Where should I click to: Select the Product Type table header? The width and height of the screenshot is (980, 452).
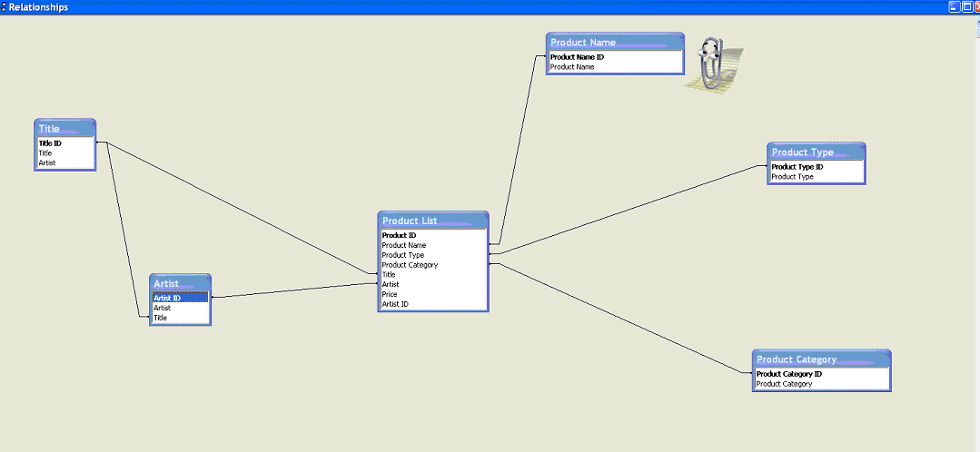817,152
